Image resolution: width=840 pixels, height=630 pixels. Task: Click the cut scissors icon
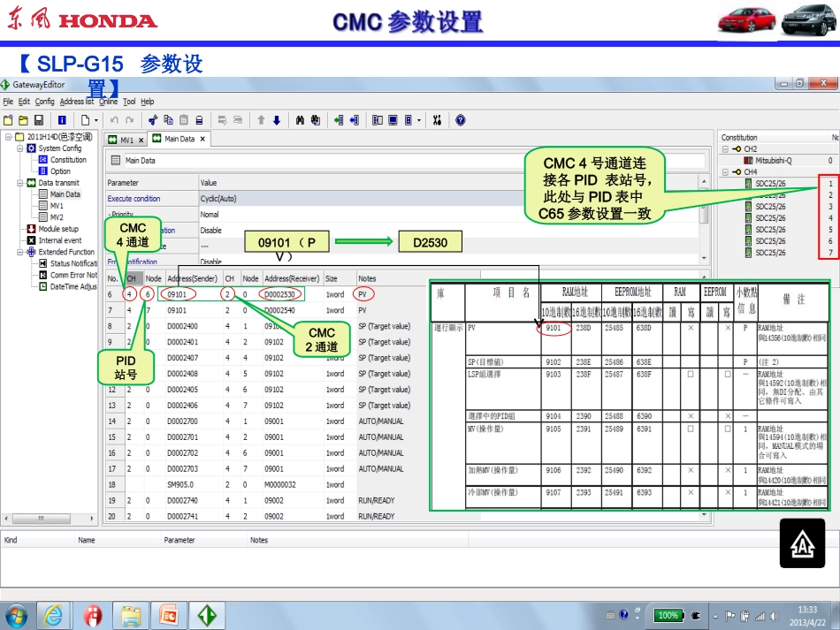pos(153,120)
